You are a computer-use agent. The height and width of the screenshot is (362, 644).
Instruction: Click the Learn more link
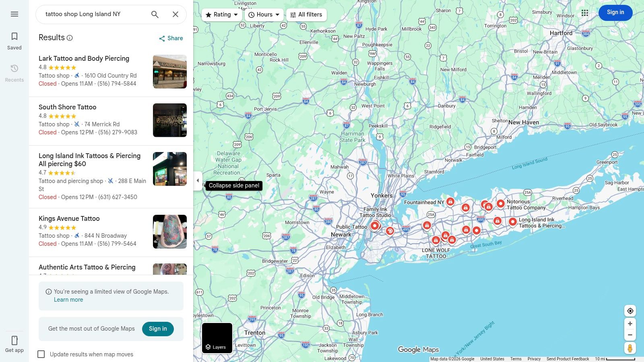(x=68, y=300)
